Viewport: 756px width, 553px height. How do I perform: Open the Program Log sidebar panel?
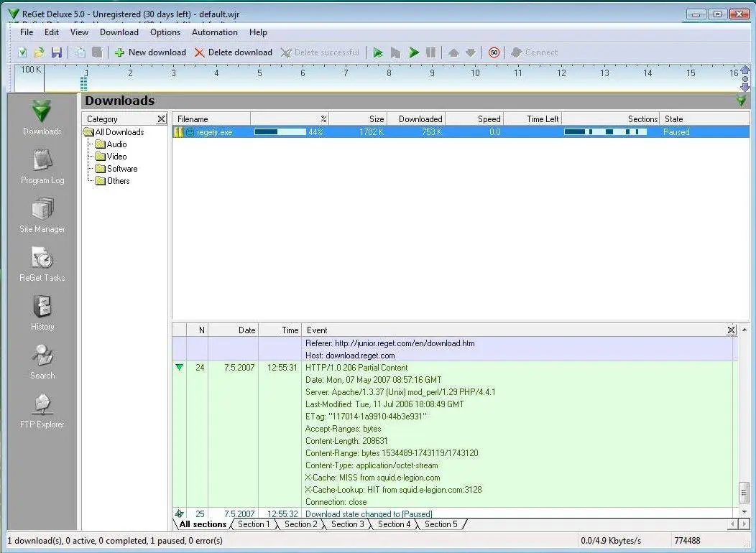(x=42, y=166)
